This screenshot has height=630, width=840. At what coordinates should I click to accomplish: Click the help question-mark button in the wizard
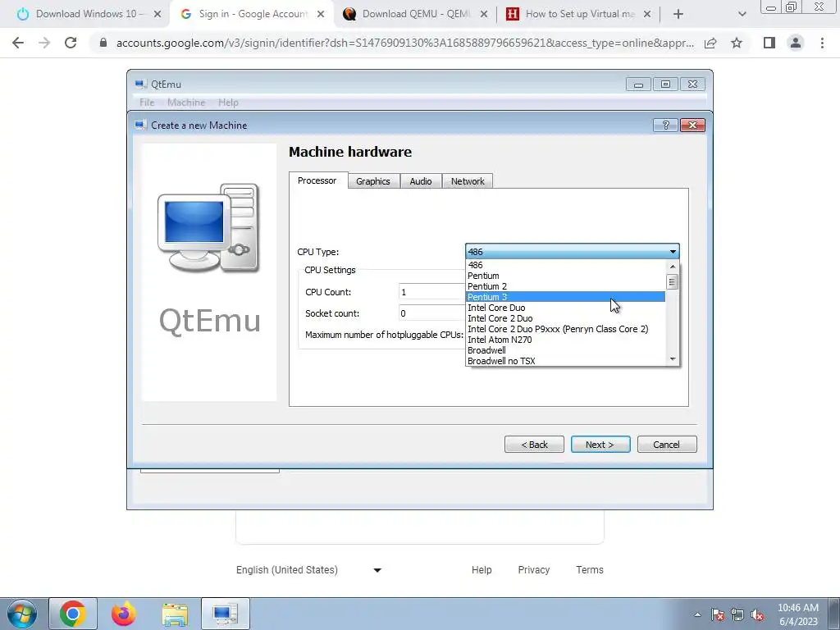(665, 125)
